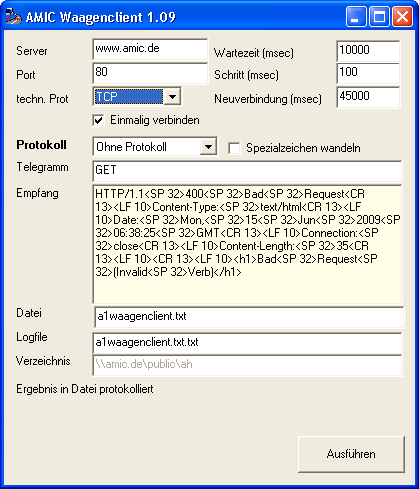
Task: Close the AMIC Waagenclient window
Action: (402, 16)
